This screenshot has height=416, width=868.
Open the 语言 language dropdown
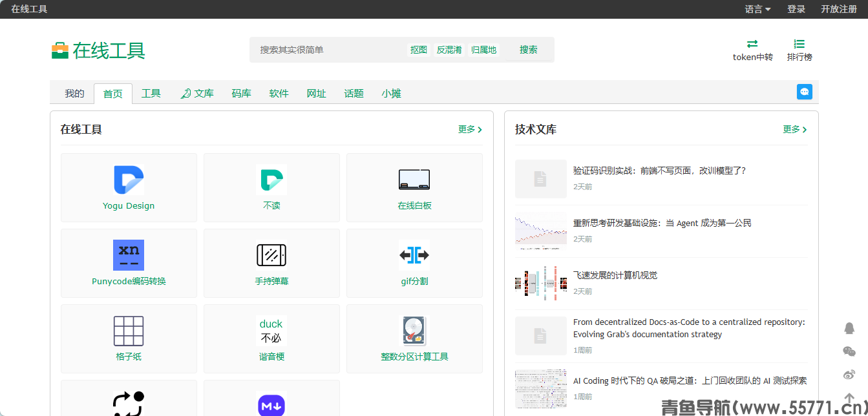[x=757, y=9]
